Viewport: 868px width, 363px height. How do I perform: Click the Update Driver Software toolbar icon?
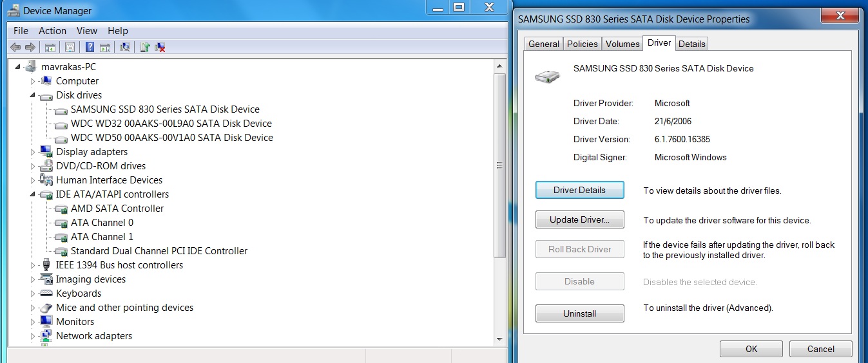point(145,47)
